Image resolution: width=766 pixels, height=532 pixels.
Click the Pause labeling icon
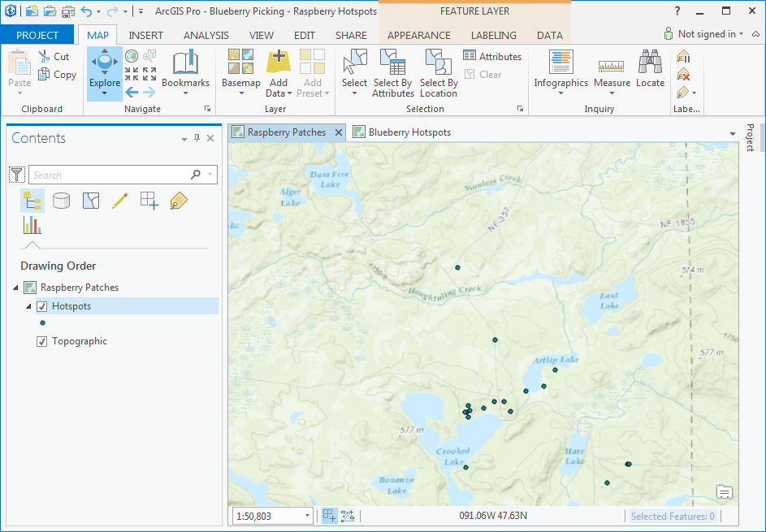(683, 57)
